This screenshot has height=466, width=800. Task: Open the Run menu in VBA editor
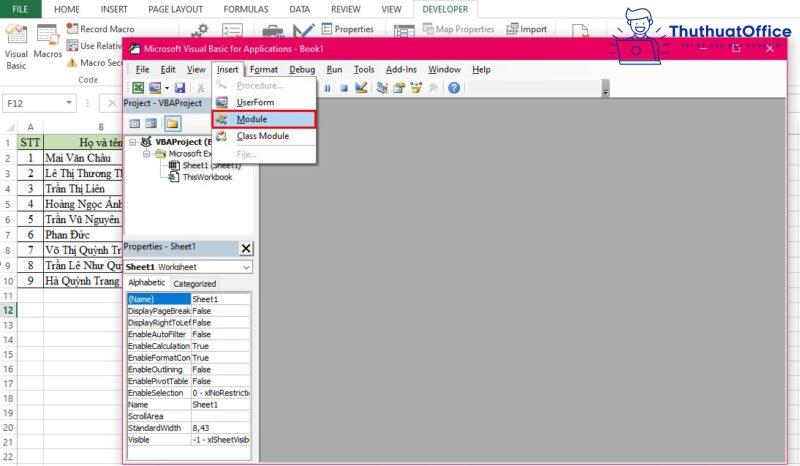click(x=334, y=69)
